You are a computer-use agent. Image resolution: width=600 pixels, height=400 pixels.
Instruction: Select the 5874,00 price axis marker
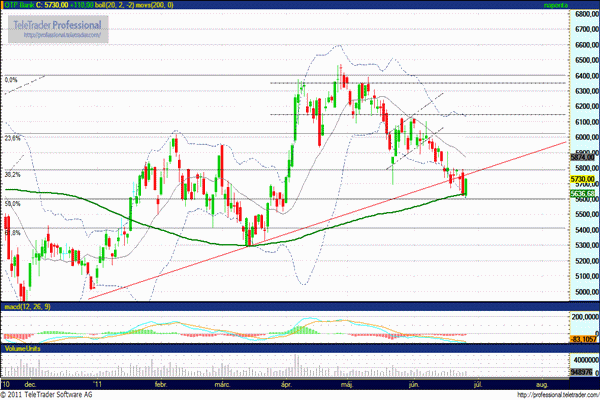tap(584, 157)
